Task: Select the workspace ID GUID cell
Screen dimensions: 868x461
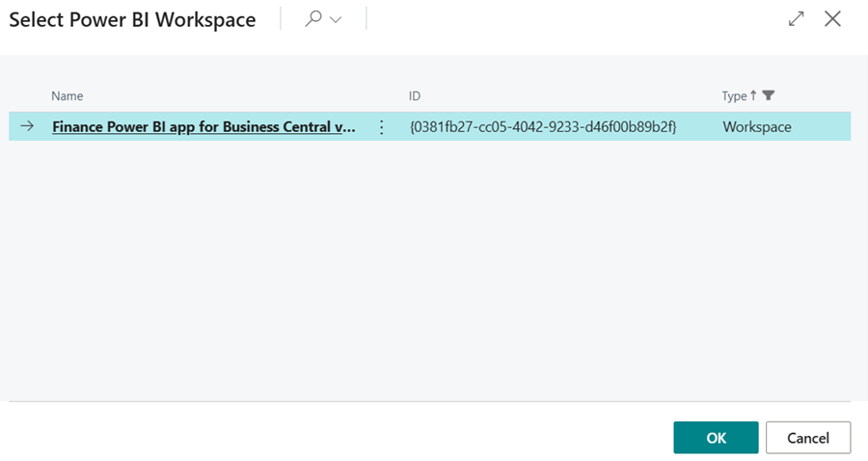Action: (543, 127)
